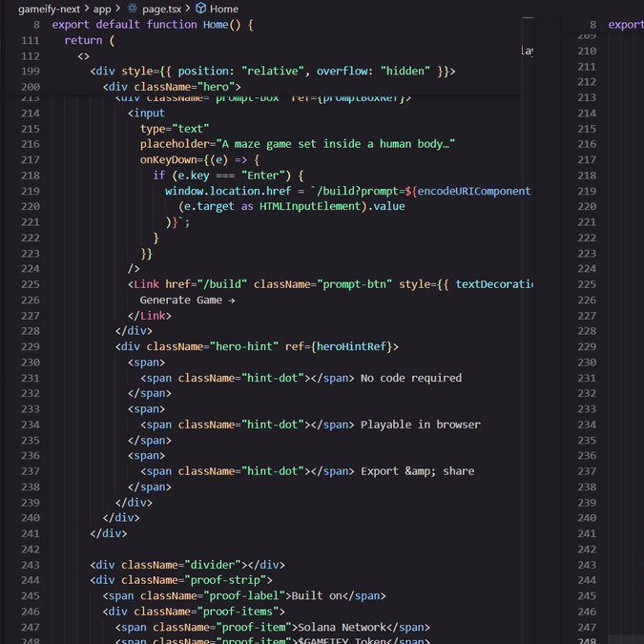Image resolution: width=644 pixels, height=644 pixels.
Task: Click line number 229 in left editor
Action: click(x=31, y=347)
